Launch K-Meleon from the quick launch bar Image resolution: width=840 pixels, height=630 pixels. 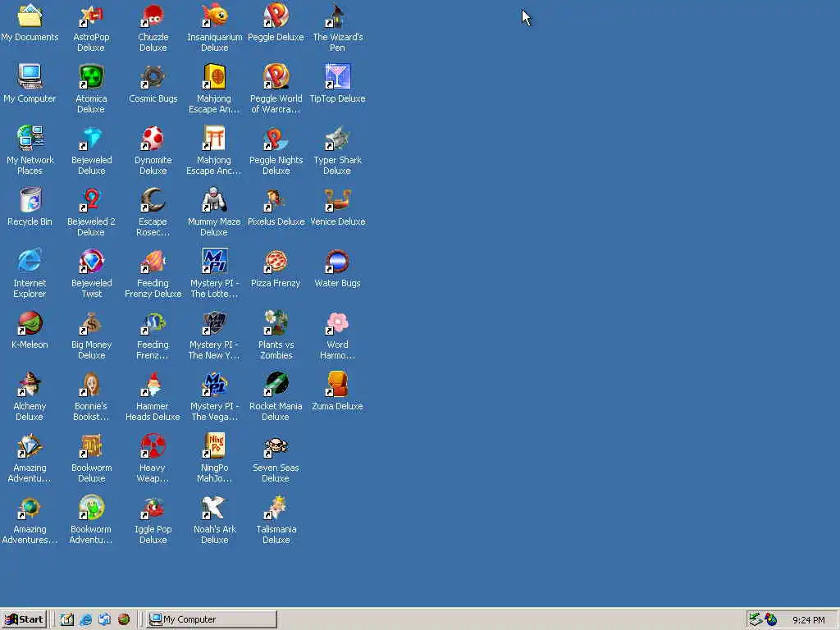(124, 619)
